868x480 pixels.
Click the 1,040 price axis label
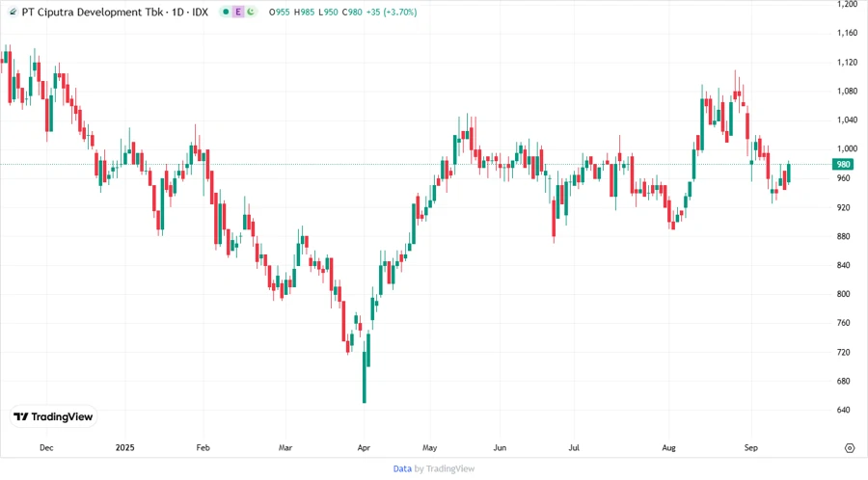847,120
